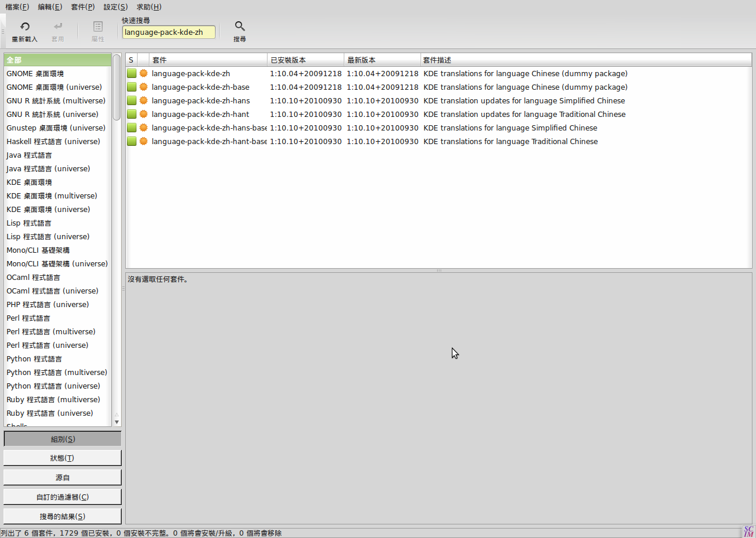Click description 'KDE translations for language Traditional Chinese'
Image resolution: width=756 pixels, height=538 pixels.
(510, 142)
